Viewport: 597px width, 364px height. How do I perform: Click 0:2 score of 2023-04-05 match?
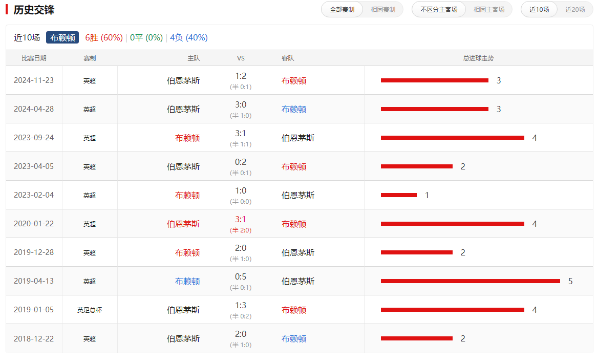241,162
